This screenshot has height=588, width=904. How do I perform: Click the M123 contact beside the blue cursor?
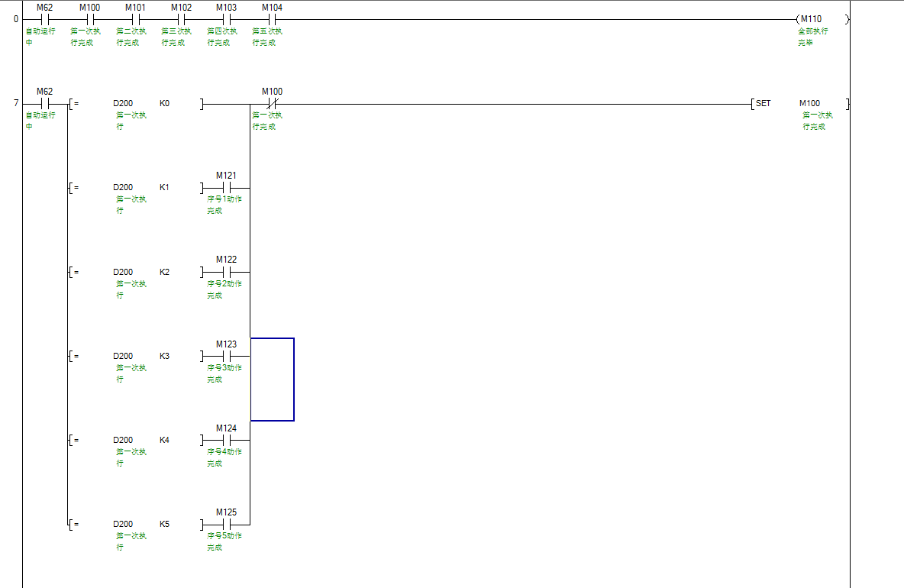226,357
